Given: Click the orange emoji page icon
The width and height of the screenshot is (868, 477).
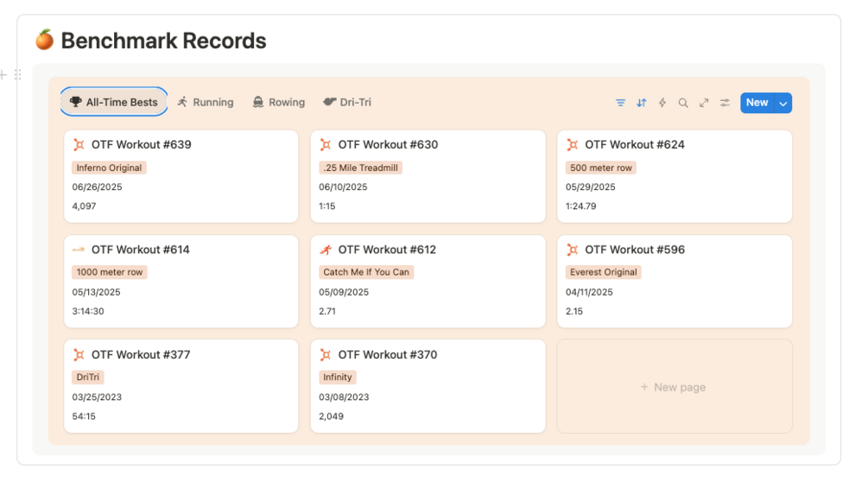Looking at the screenshot, I should [x=44, y=40].
